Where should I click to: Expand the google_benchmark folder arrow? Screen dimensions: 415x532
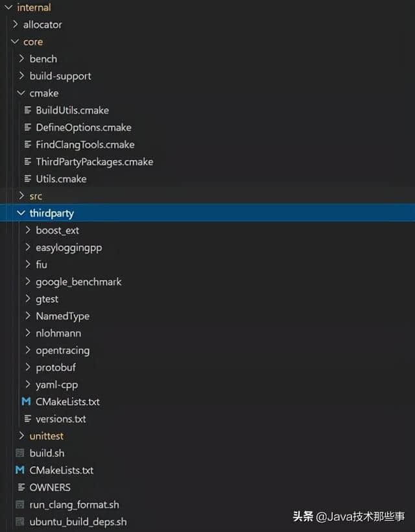(x=28, y=282)
